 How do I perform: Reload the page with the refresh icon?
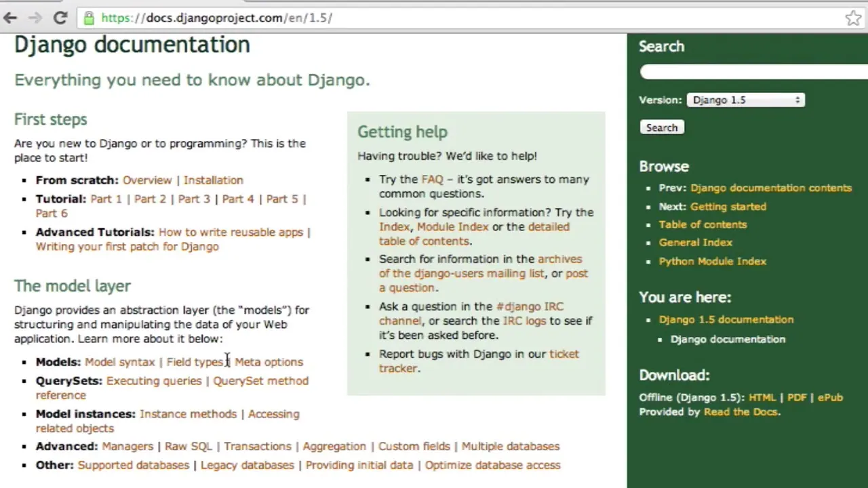(x=60, y=18)
